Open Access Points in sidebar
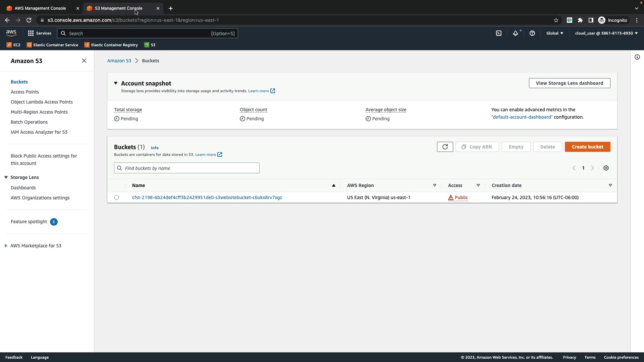Image resolution: width=644 pixels, height=362 pixels. (25, 92)
